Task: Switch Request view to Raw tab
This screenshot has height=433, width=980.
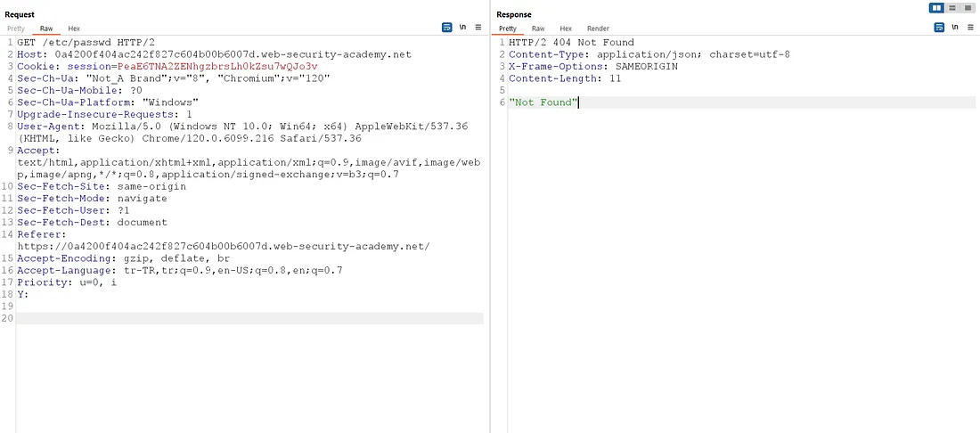Action: click(x=46, y=29)
